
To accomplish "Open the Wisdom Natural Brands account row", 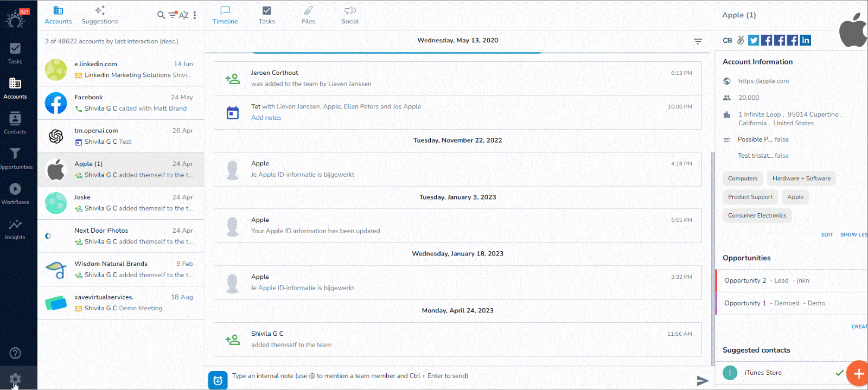I will [x=121, y=270].
